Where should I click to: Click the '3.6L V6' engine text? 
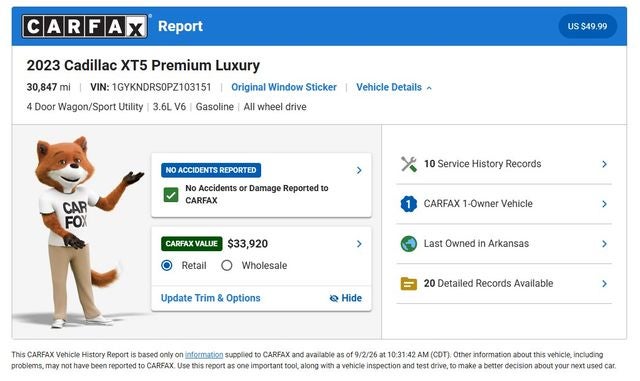click(169, 107)
